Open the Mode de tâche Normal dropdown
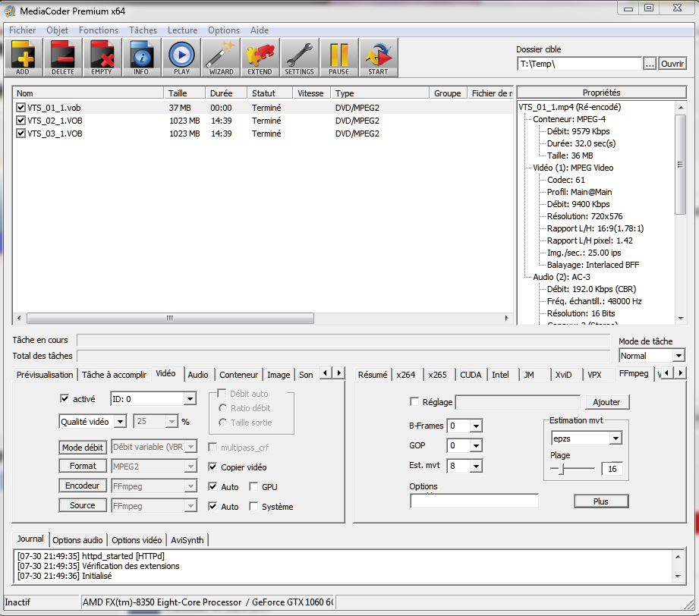This screenshot has height=616, width=699. tap(679, 356)
